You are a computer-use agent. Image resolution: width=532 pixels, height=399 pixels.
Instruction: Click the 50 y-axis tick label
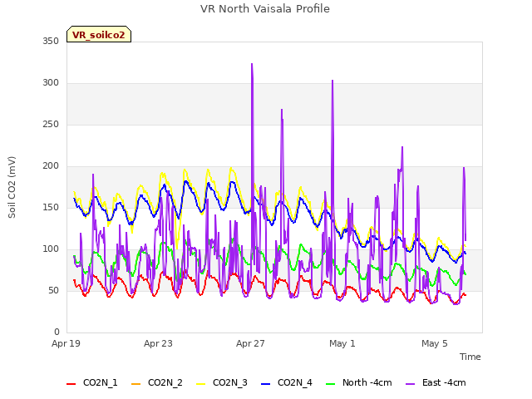(53, 290)
